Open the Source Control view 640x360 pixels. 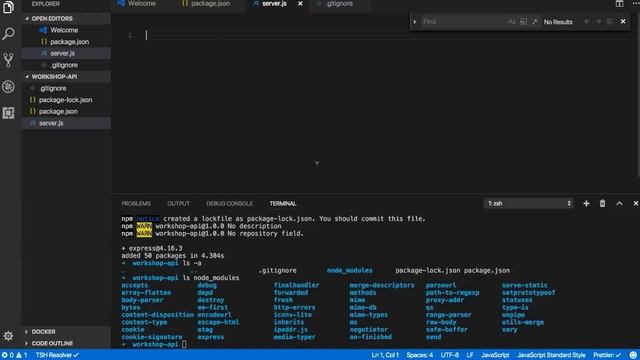pos(8,60)
